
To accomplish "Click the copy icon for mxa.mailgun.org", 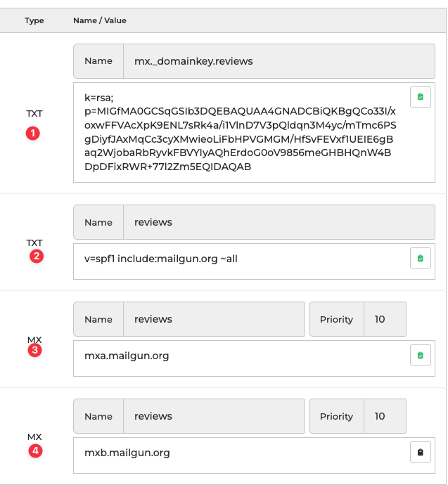I will tap(420, 356).
